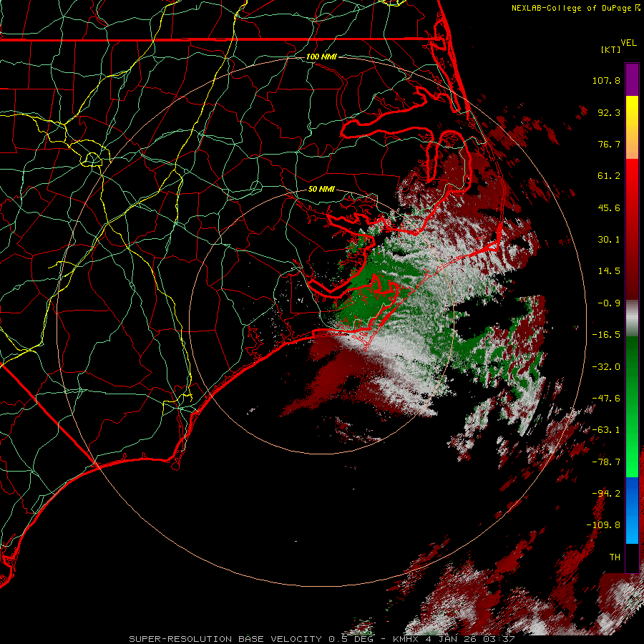
Task: Click the 76.7 velocity scale value
Action: point(609,144)
